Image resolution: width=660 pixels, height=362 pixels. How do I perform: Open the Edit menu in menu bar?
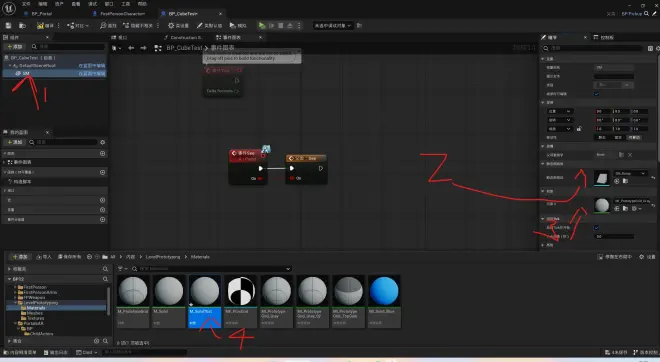[x=43, y=4]
